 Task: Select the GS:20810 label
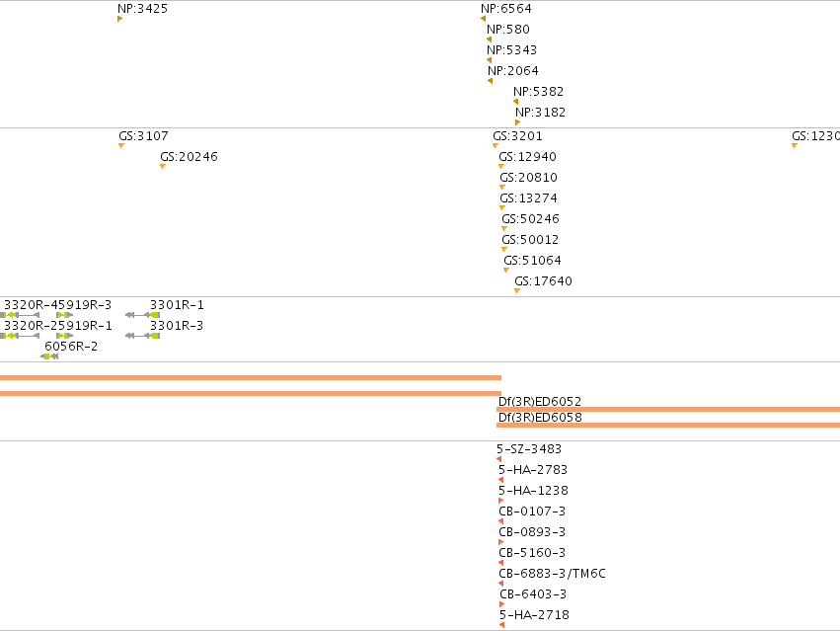click(528, 178)
